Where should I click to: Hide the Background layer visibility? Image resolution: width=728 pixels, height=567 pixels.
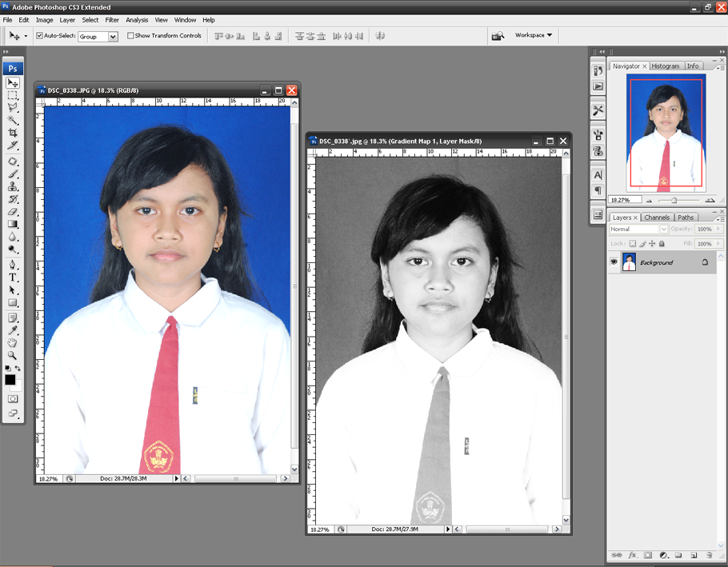[614, 262]
